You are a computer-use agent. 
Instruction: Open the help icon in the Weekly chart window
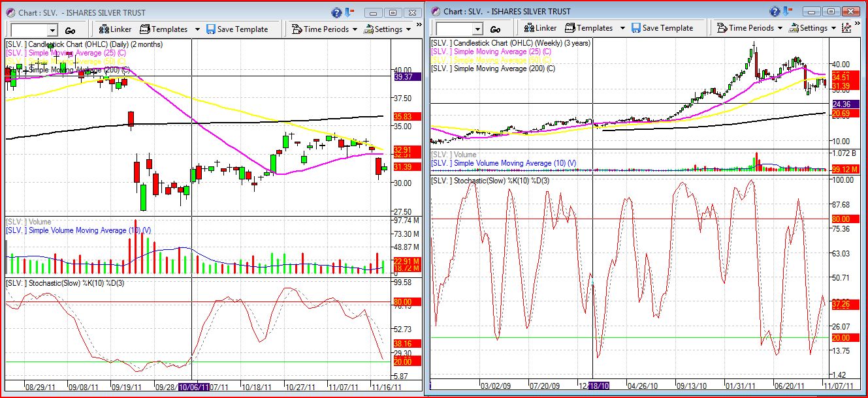click(x=775, y=11)
